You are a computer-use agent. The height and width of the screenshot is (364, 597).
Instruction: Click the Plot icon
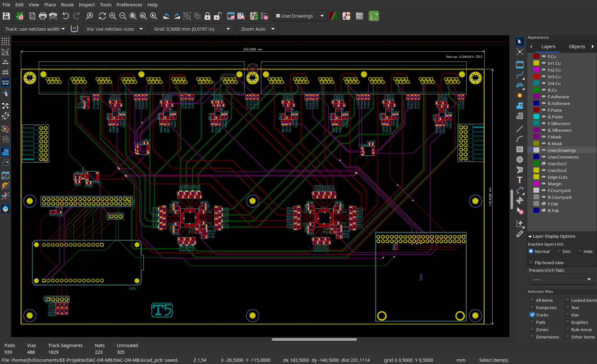[x=53, y=16]
